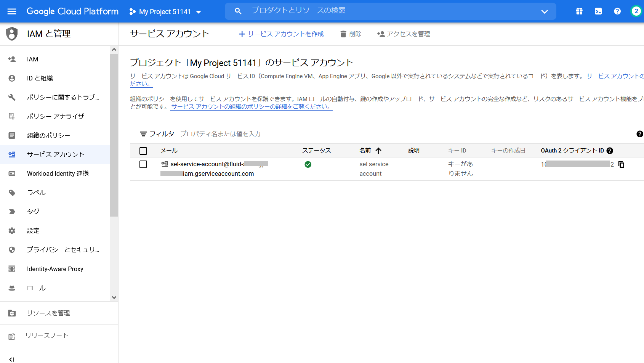Click the green enabled status icon
Image resolution: width=644 pixels, height=363 pixels.
(x=308, y=164)
